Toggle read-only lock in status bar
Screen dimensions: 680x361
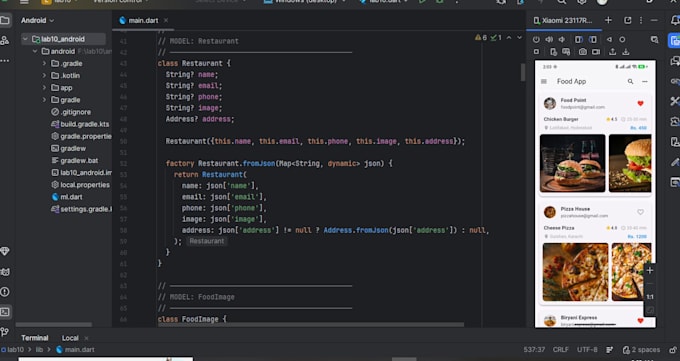click(673, 350)
